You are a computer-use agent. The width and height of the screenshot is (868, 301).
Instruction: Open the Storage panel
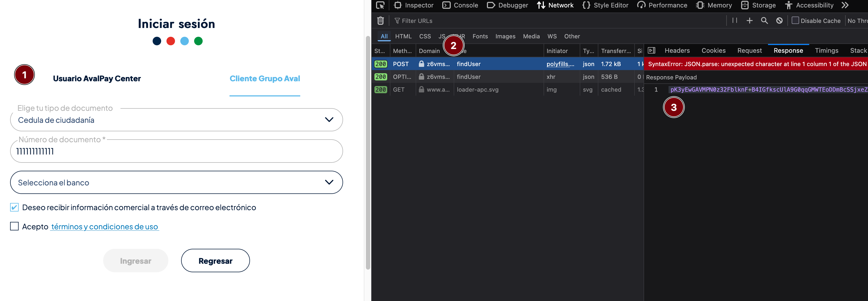(x=758, y=5)
